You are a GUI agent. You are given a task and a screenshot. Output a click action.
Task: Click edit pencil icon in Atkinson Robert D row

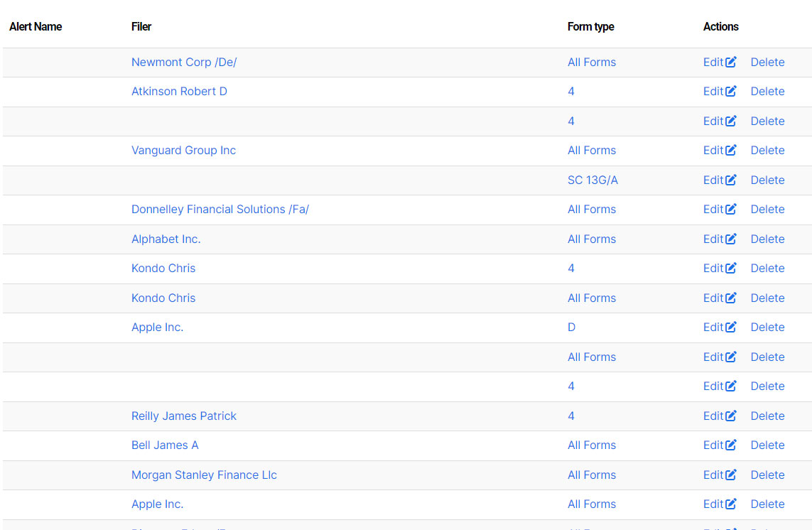click(x=731, y=91)
